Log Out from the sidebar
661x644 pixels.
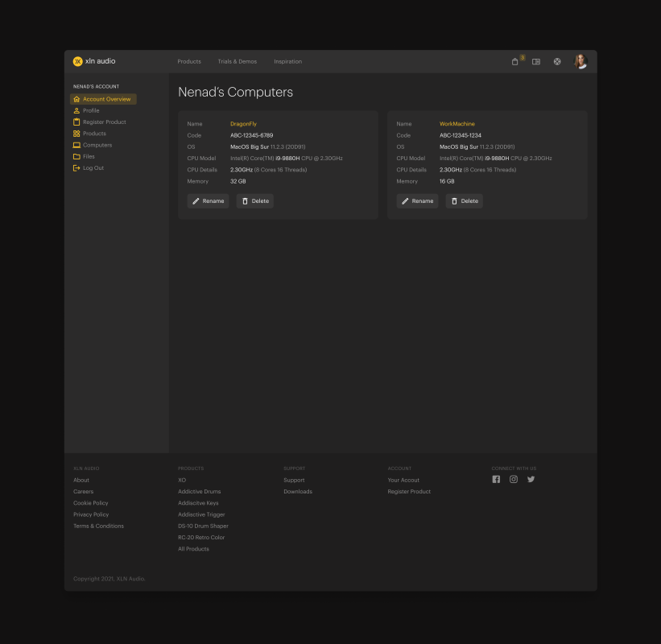(93, 168)
